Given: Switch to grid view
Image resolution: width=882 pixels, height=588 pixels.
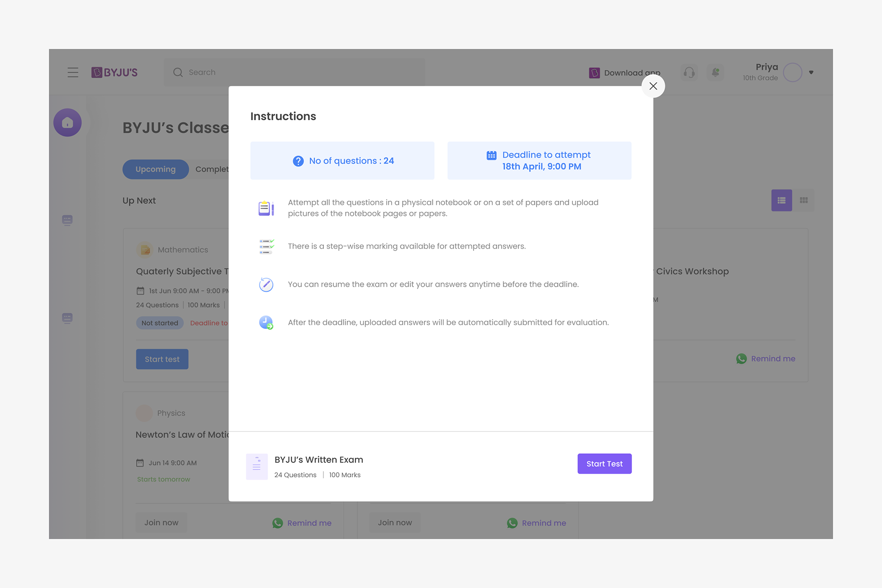Looking at the screenshot, I should point(803,200).
